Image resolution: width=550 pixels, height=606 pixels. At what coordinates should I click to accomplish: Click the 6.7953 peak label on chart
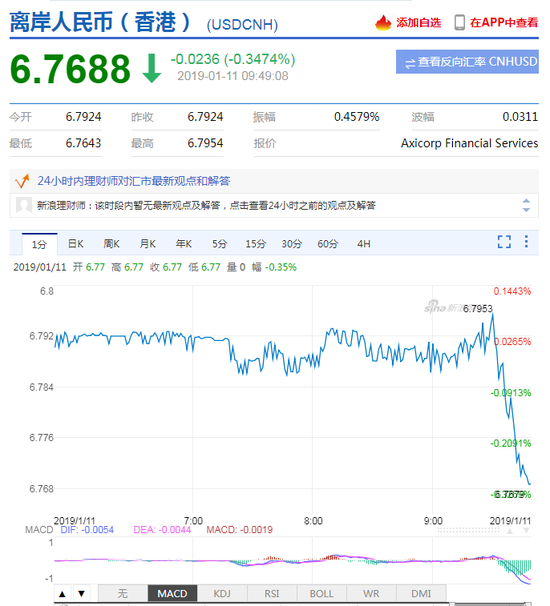478,309
